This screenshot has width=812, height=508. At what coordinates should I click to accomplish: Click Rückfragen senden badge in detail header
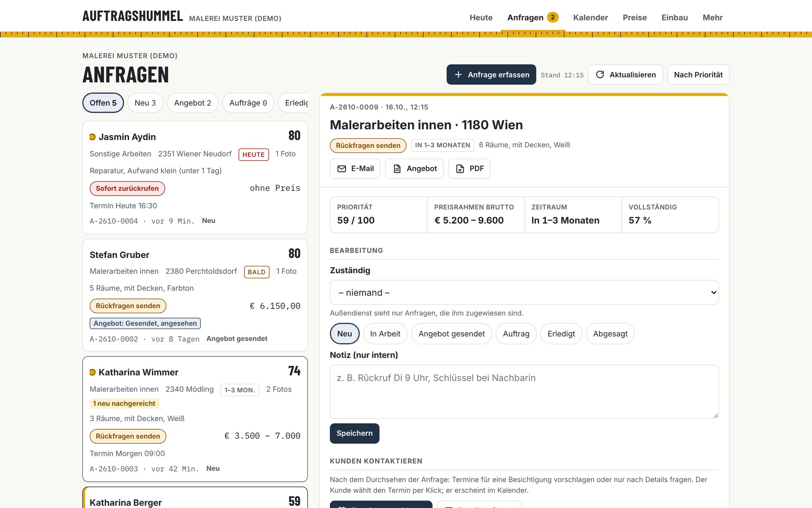coord(368,145)
